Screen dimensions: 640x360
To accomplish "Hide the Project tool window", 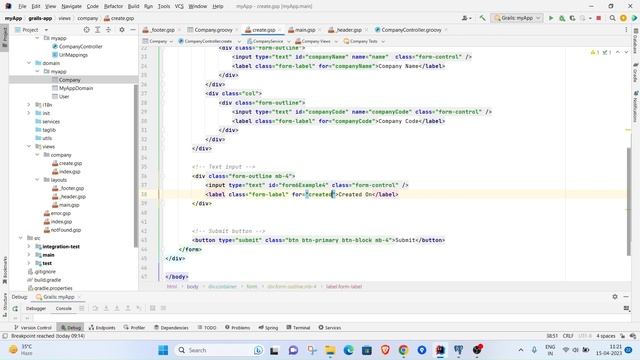I will (x=133, y=30).
